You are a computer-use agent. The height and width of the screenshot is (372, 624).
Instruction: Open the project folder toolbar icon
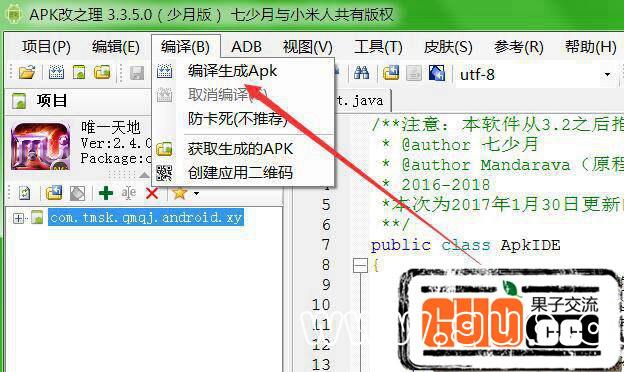tap(27, 72)
